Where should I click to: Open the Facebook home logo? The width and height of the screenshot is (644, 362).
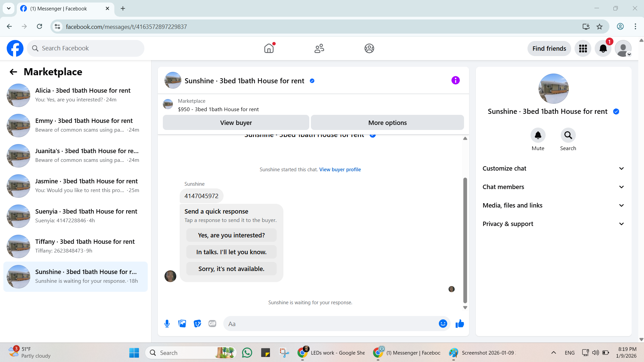pyautogui.click(x=15, y=48)
